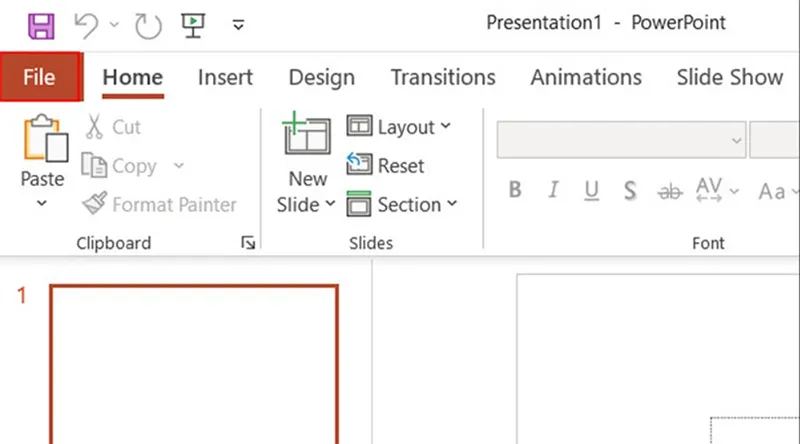This screenshot has height=444, width=800.
Task: Open the Section dropdown menu
Action: [401, 205]
